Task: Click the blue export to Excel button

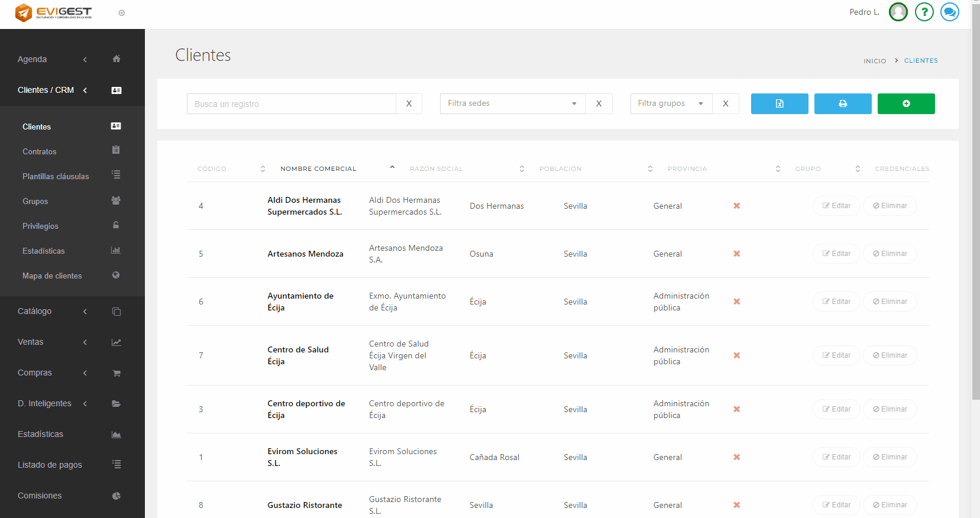Action: pos(779,103)
